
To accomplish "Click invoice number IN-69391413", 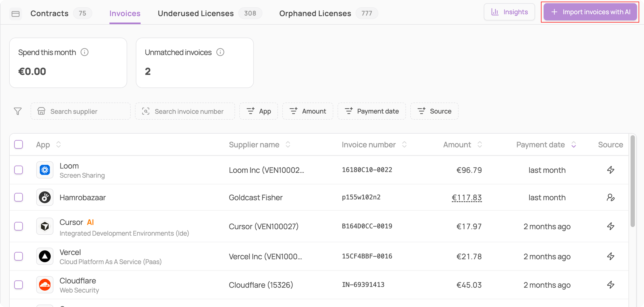I will point(363,285).
